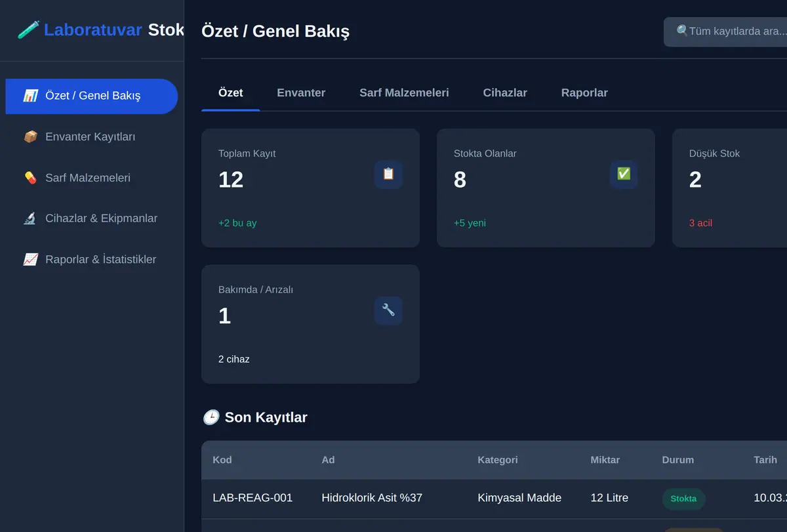Click the clock icon beside Son Kayıtlar
787x532 pixels.
(211, 417)
